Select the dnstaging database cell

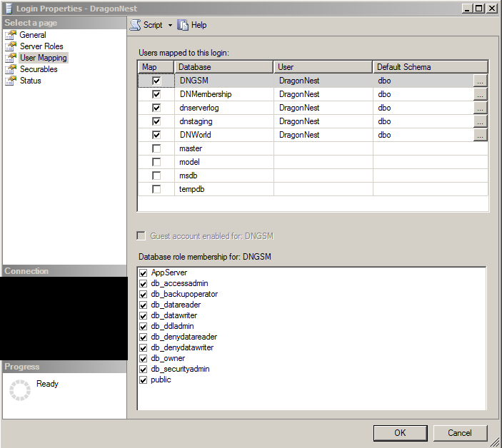pos(224,121)
